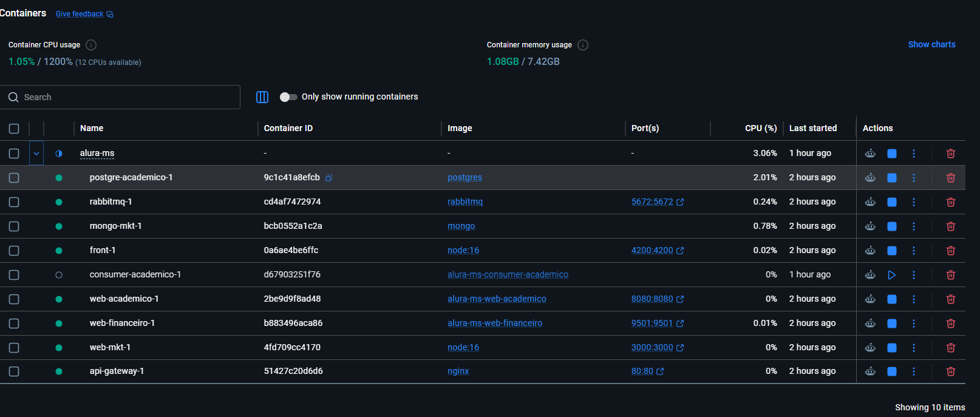This screenshot has width=980, height=417.
Task: Check the select all containers checkbox
Action: pos(14,129)
